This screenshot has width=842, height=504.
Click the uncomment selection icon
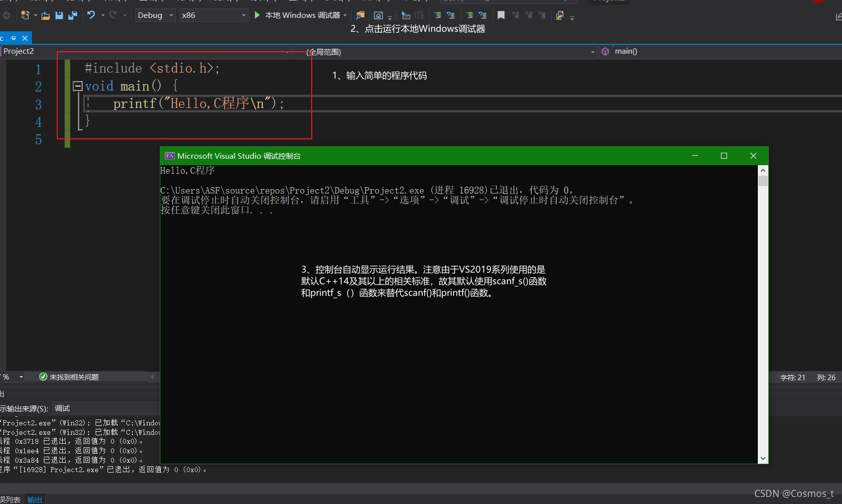[x=482, y=15]
